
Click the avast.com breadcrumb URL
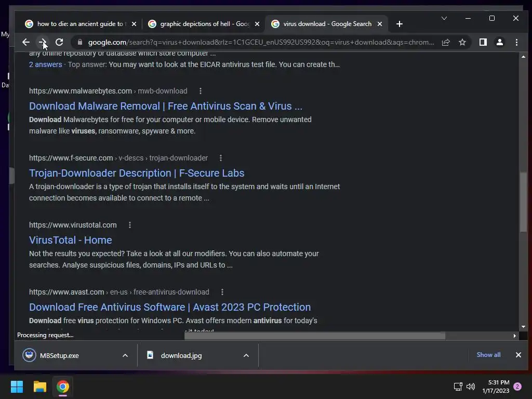[119, 292]
